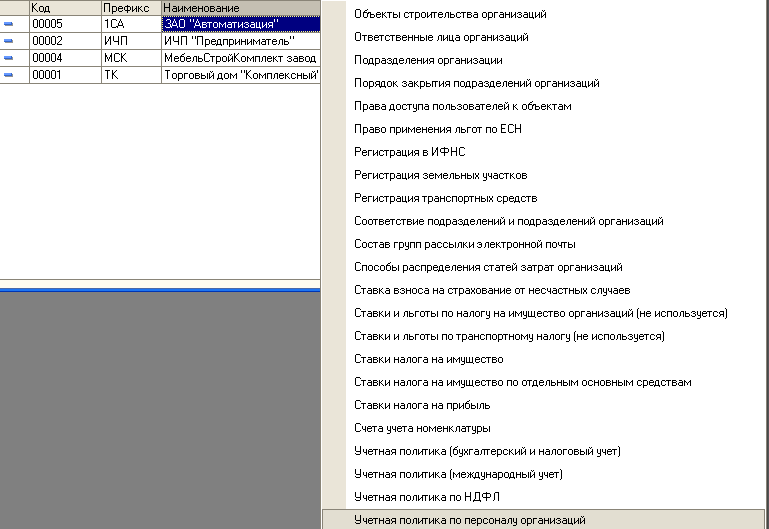Click the row icon for code 00001
Viewport: 769px width, 529px height.
(x=8, y=75)
